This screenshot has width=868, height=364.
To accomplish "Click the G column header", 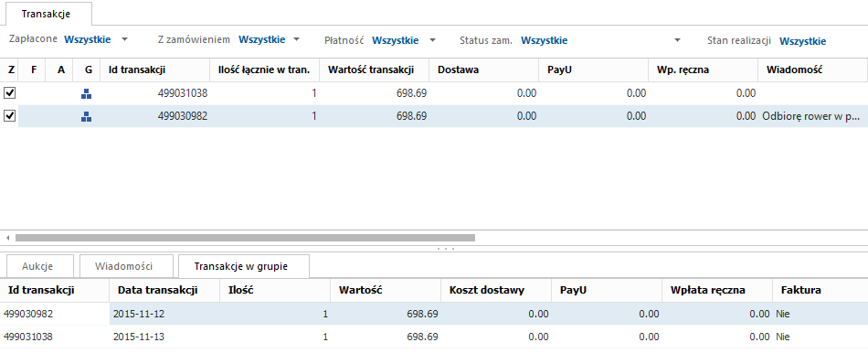I will [x=88, y=70].
